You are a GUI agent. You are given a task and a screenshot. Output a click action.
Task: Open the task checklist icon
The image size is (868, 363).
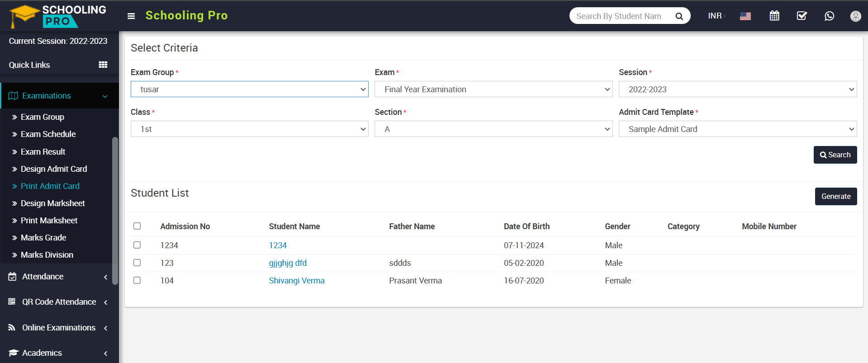tap(802, 16)
